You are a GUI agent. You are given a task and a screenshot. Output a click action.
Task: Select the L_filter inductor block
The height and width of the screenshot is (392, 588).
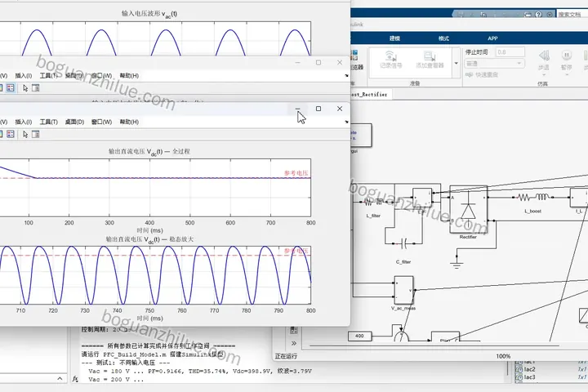click(x=373, y=203)
